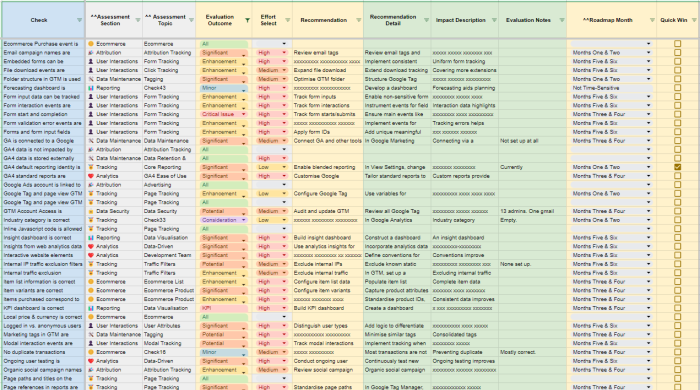Screen dimensions: 700x390
Task: Select the 'Not set up at all' note cell
Action: pos(533,141)
